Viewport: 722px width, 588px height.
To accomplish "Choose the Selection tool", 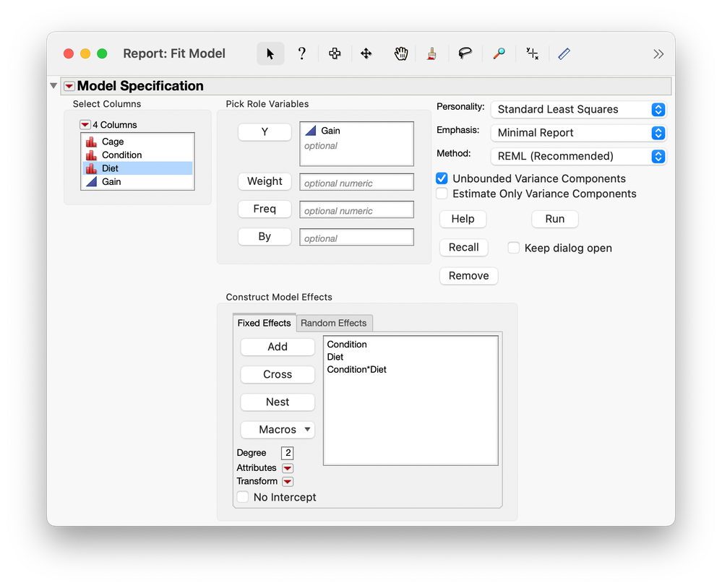I will (x=334, y=53).
